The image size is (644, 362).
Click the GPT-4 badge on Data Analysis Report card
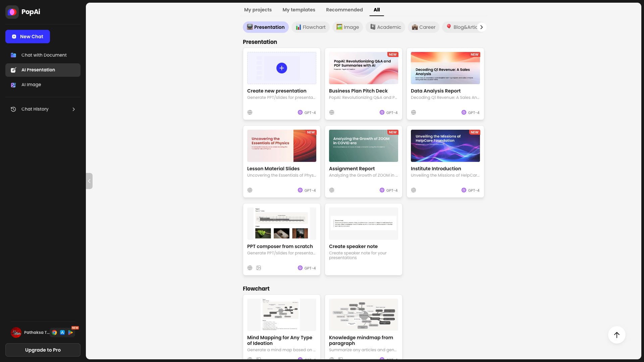point(471,113)
